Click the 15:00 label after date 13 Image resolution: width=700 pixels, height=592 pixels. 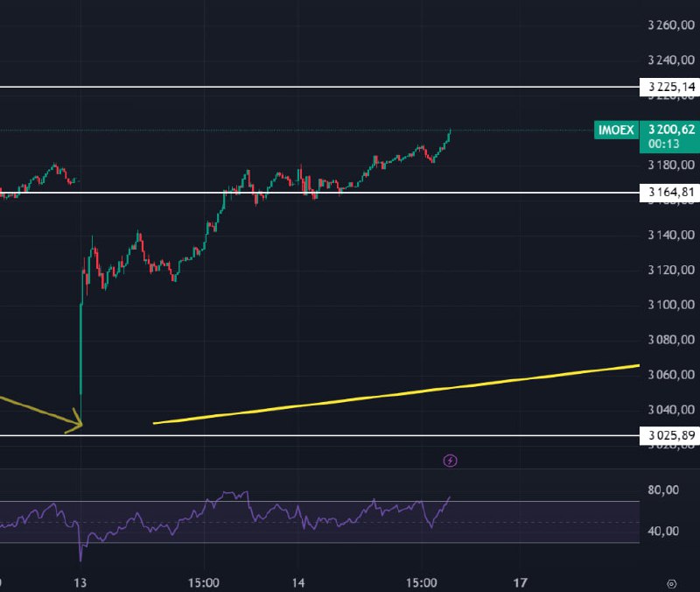(x=204, y=583)
